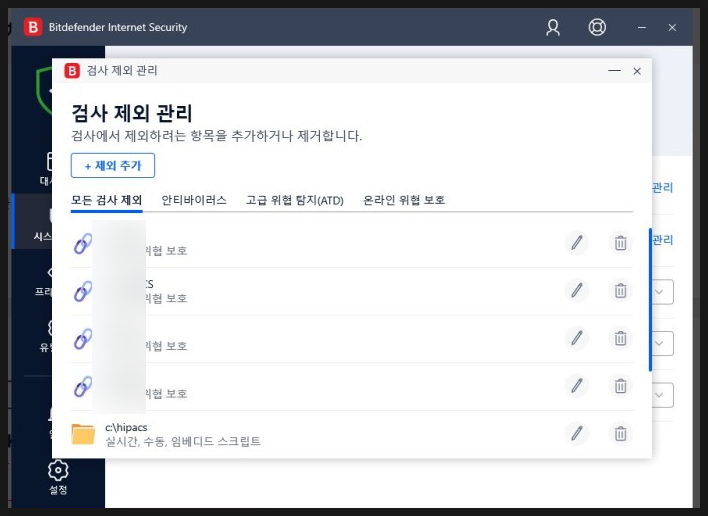
Task: Delete the c:\hipacs folder exclusion
Action: (x=620, y=433)
